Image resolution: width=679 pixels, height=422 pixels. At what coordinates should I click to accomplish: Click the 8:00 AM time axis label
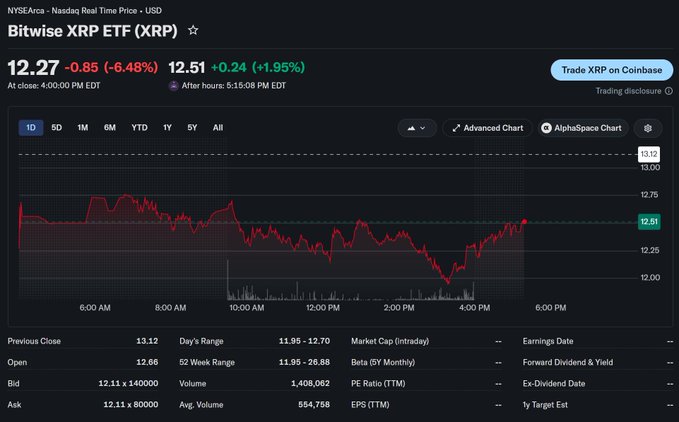171,308
